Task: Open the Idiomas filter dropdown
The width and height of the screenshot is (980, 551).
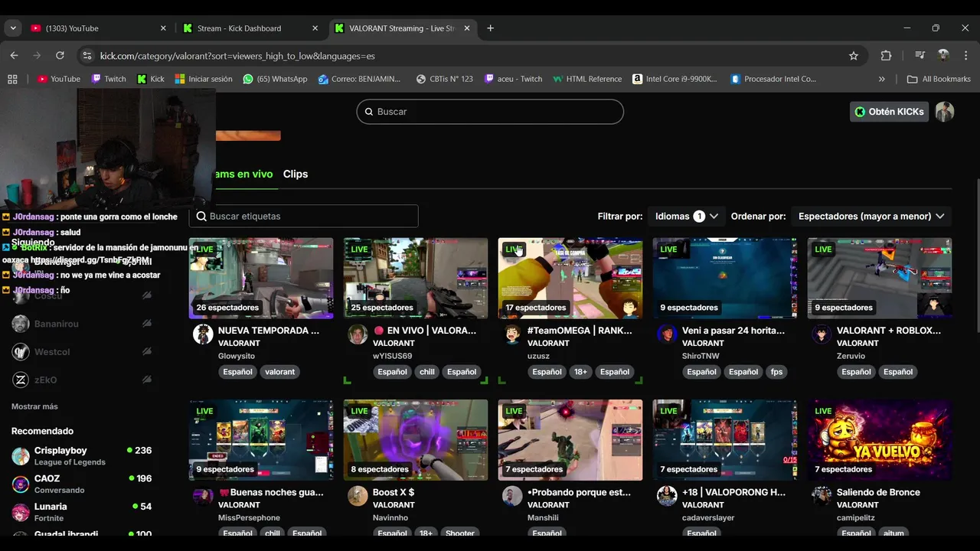Action: tap(686, 216)
